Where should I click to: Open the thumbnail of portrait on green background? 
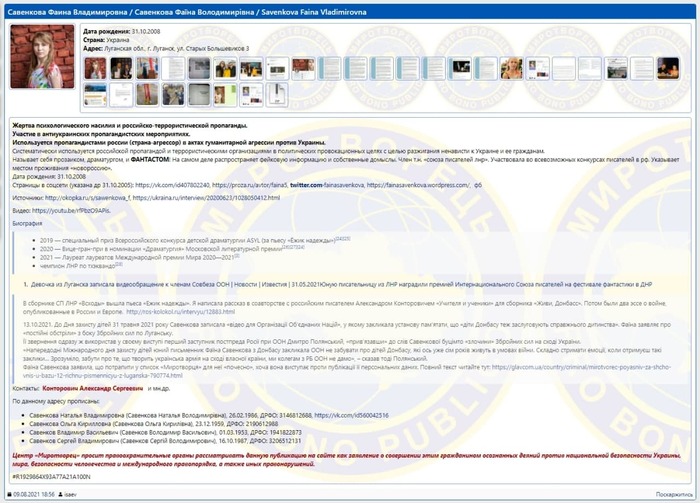point(225,94)
